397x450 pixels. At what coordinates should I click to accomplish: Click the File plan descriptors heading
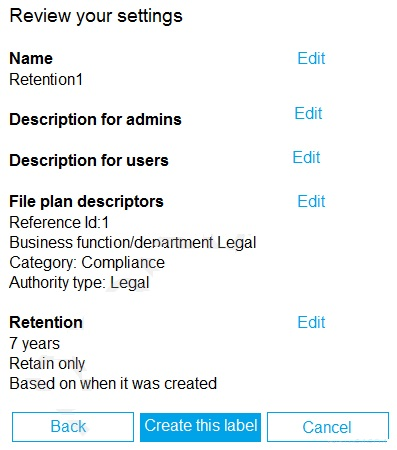(86, 201)
